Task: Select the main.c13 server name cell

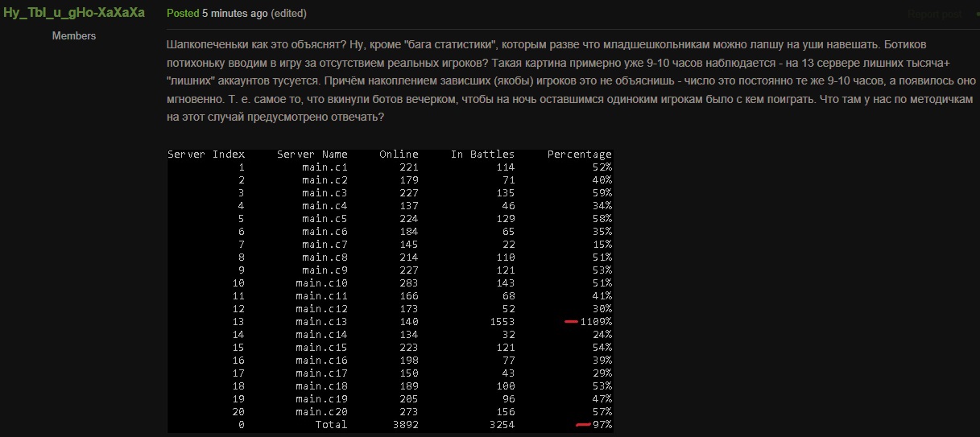Action: coord(321,322)
